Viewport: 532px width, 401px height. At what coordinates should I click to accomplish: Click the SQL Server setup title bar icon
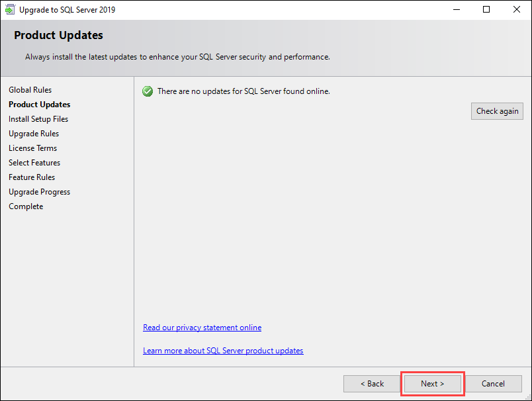pyautogui.click(x=10, y=10)
